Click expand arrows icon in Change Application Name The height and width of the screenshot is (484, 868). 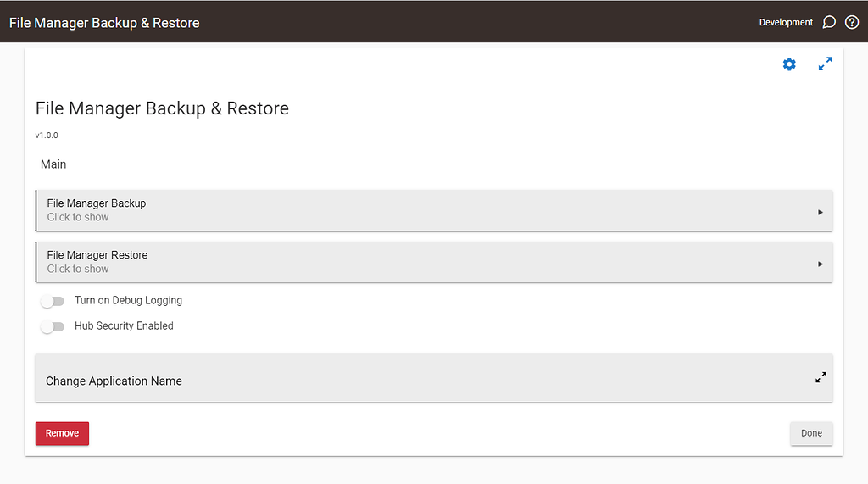pos(821,377)
